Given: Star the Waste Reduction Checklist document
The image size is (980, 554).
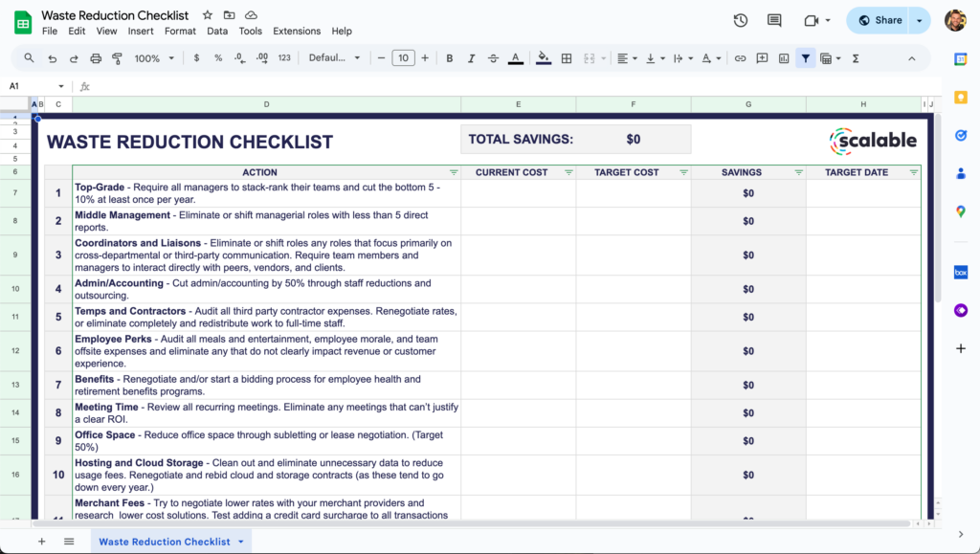Looking at the screenshot, I should click(x=208, y=15).
